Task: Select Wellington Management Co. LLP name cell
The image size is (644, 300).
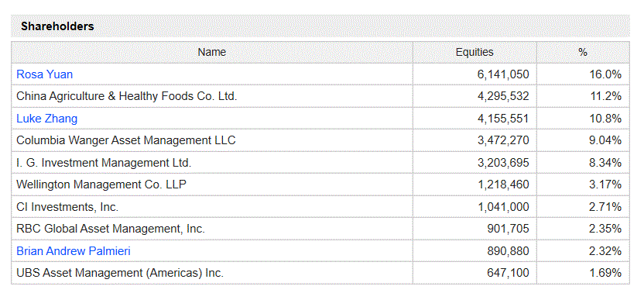Action: tap(212, 184)
